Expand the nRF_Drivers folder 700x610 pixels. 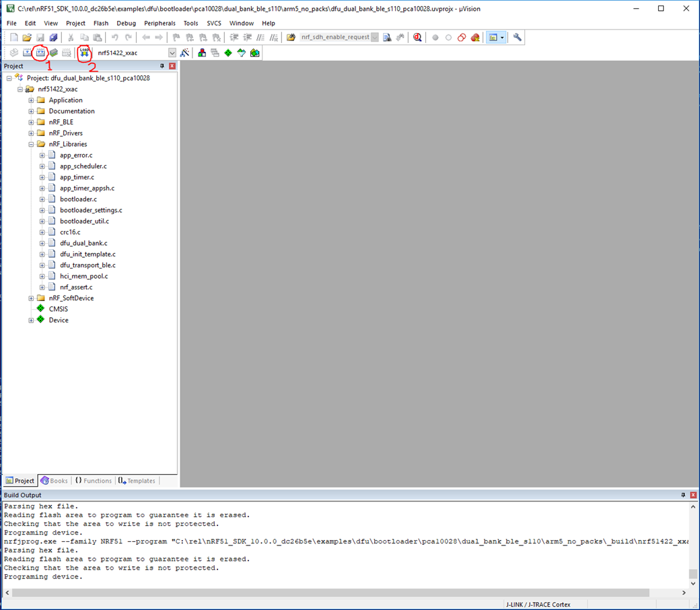tap(31, 133)
